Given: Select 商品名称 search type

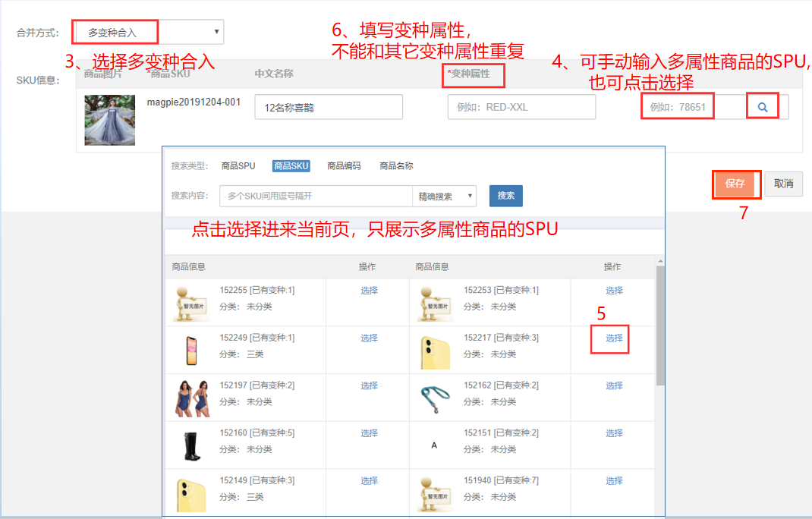Looking at the screenshot, I should tap(396, 165).
